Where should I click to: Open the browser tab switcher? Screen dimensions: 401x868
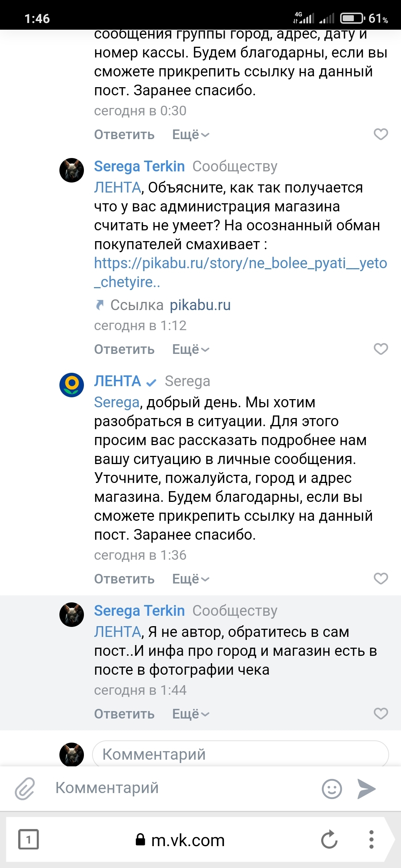pyautogui.click(x=29, y=839)
